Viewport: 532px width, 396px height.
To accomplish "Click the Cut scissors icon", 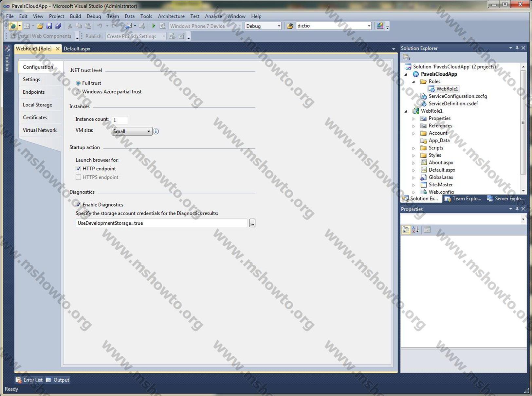I will coord(70,26).
